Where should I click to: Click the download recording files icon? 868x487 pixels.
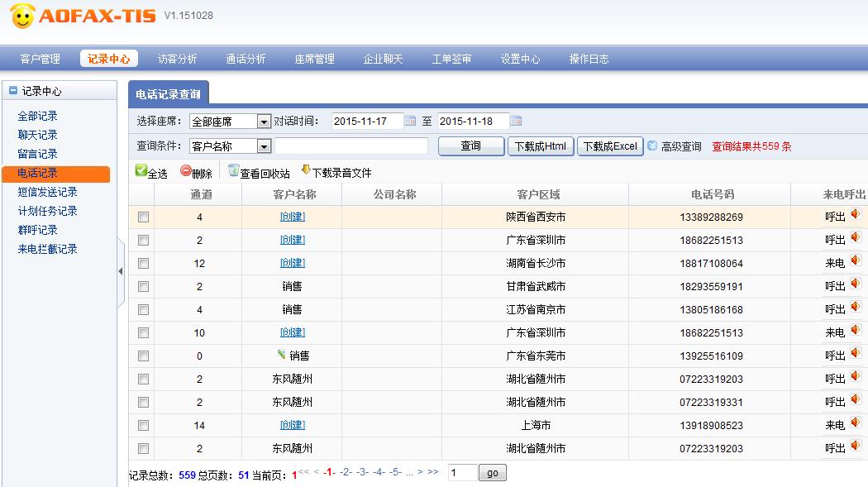[x=306, y=170]
